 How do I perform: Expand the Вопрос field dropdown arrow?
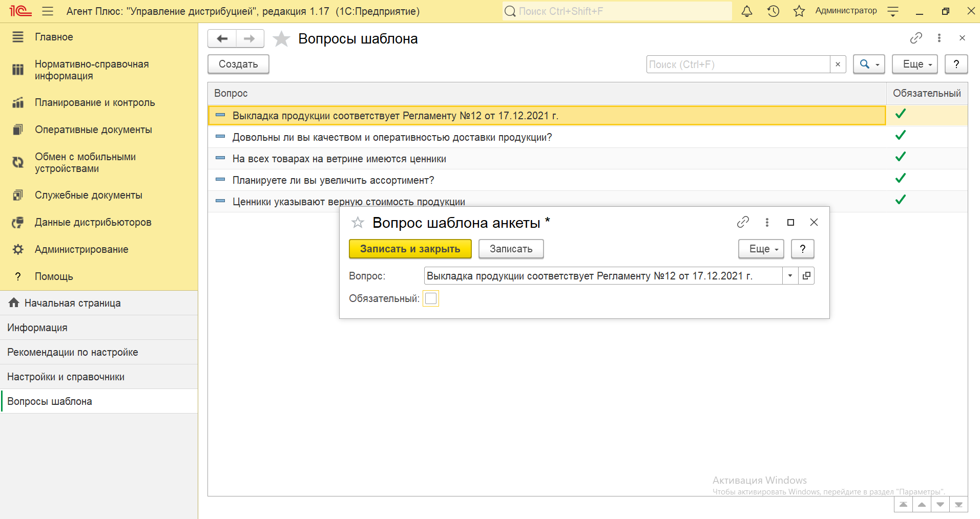coord(790,276)
